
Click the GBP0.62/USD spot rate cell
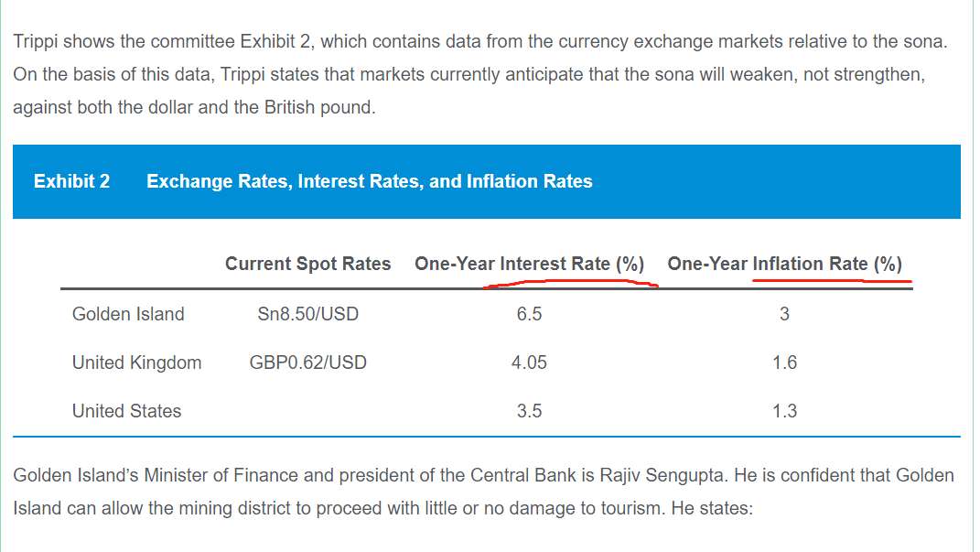308,363
